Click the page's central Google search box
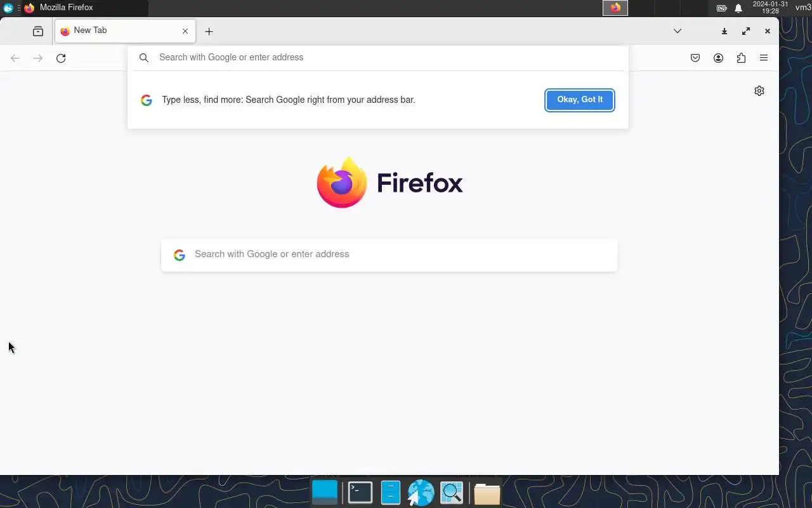The width and height of the screenshot is (812, 508). pos(390,255)
